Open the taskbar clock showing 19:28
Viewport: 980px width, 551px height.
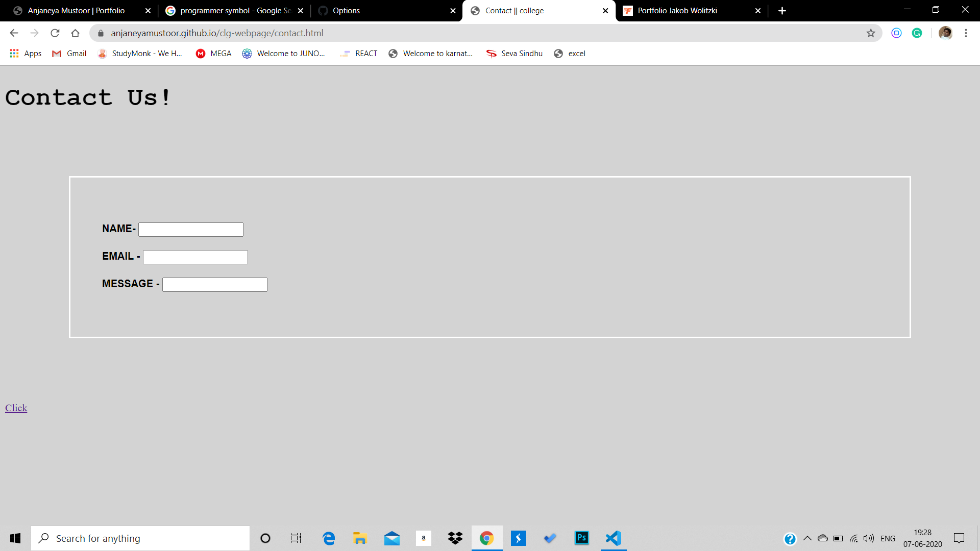[x=923, y=538]
